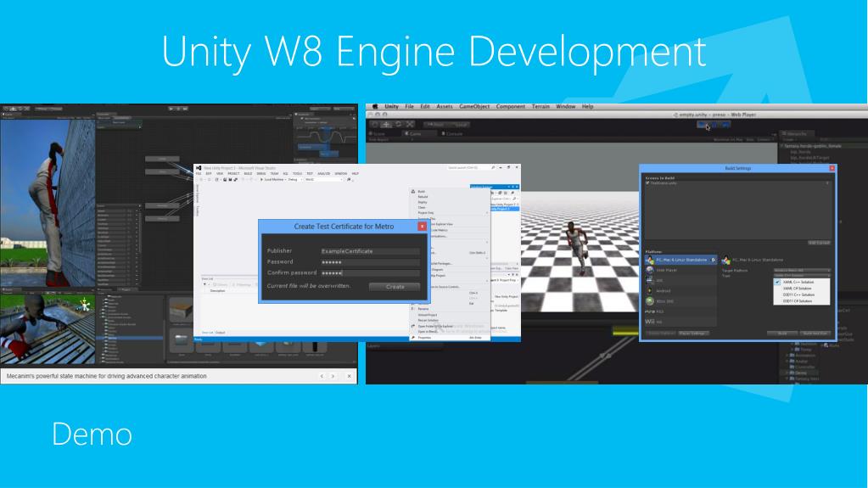This screenshot has height=488, width=868.
Task: Select the iOS platform icon
Action: click(650, 280)
